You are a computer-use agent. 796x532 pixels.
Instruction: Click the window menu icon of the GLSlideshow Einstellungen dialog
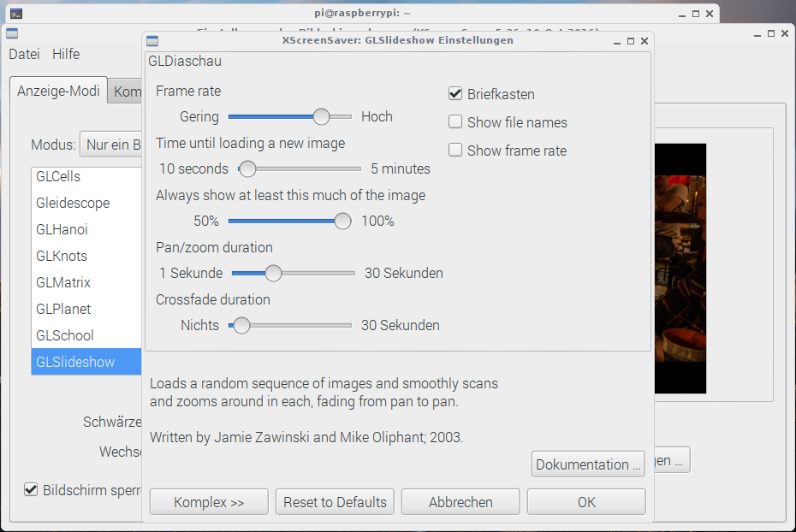click(152, 41)
